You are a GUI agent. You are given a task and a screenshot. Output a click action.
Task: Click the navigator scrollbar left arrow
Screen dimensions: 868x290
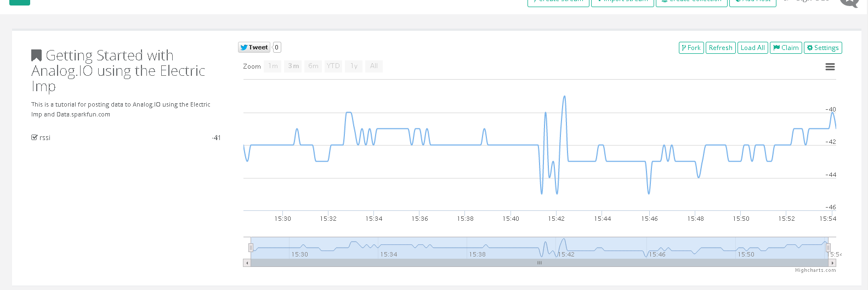tap(247, 263)
